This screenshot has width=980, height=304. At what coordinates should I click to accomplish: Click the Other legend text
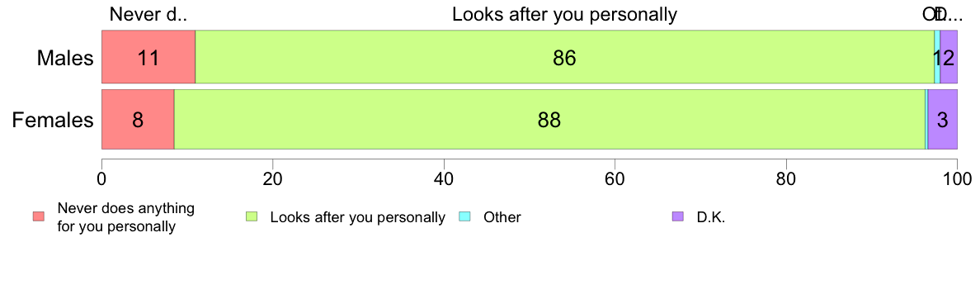pyautogui.click(x=502, y=218)
